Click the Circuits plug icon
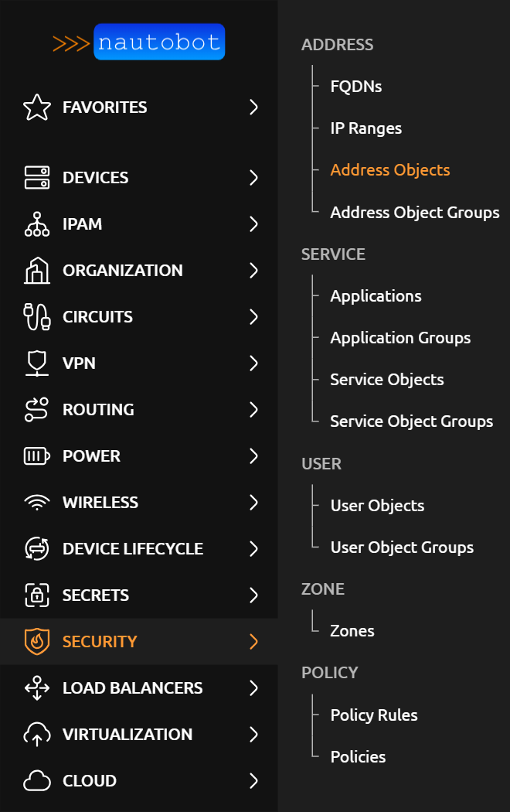This screenshot has width=510, height=812. 36,316
